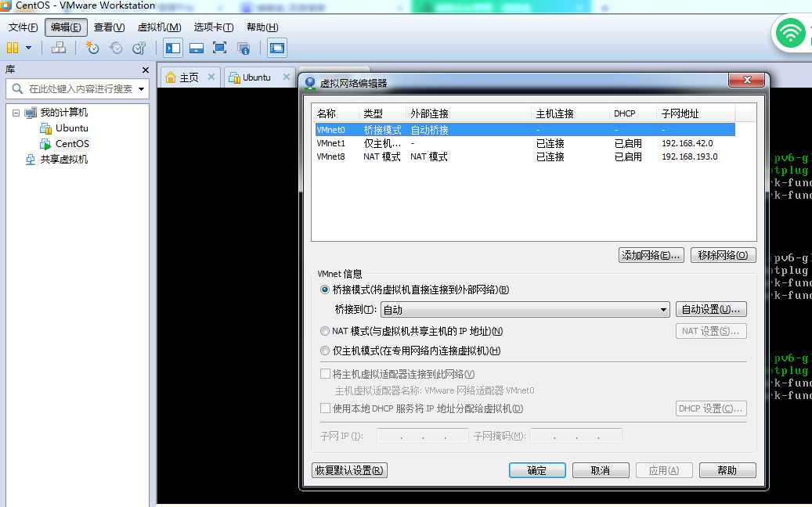Click the pause virtual machine toolbar icon
The image size is (812, 507).
(x=13, y=48)
